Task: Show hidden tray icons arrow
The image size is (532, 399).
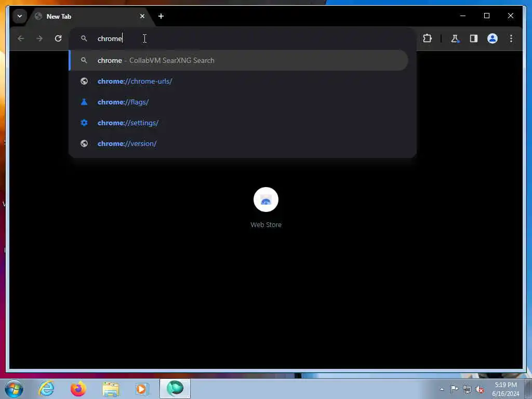Action: pyautogui.click(x=442, y=389)
